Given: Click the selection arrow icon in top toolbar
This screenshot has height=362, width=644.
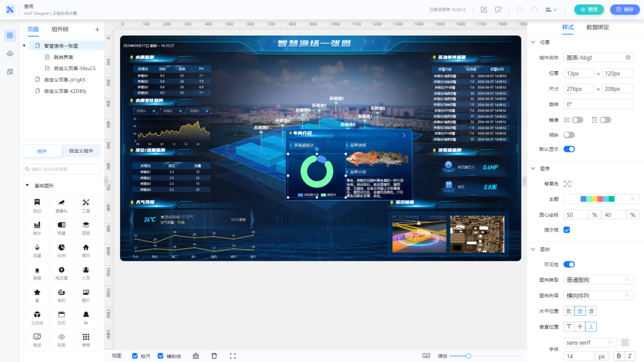Looking at the screenshot, I should coord(499,10).
